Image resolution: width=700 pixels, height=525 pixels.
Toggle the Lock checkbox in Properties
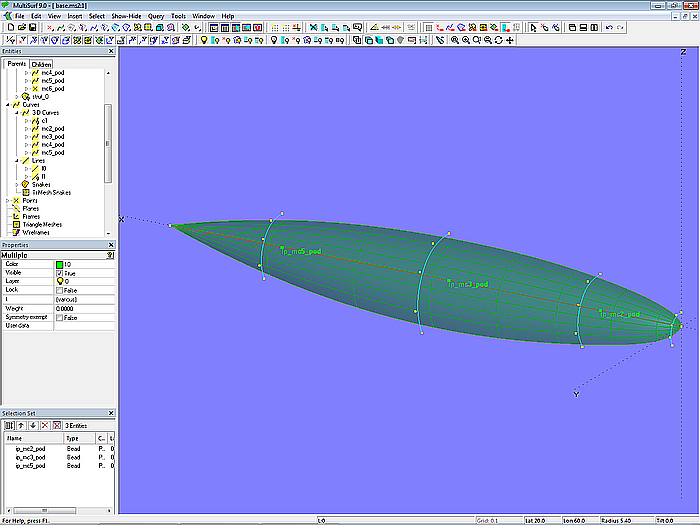pos(60,290)
